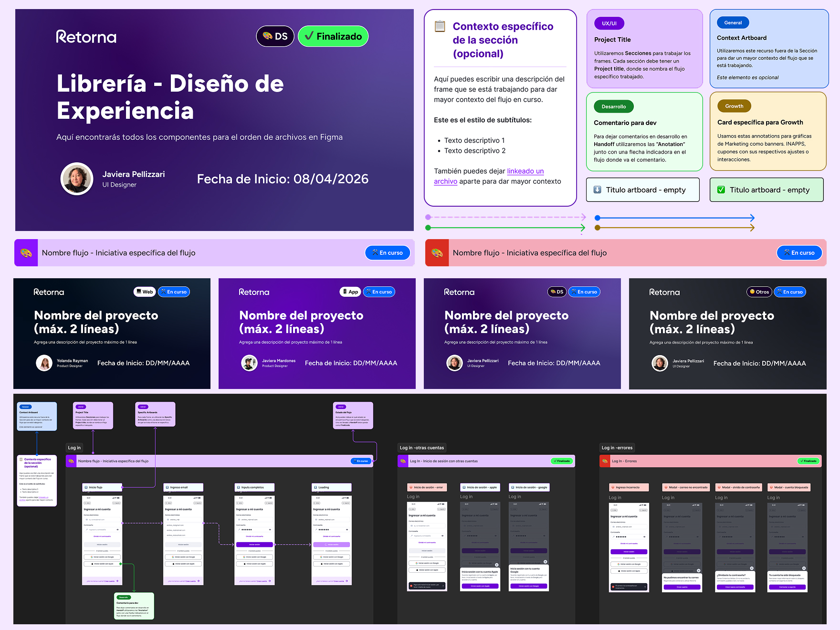Viewport: 840px width, 630px height.
Task: Click the avatar on the small DS project cover
Action: pos(454,363)
